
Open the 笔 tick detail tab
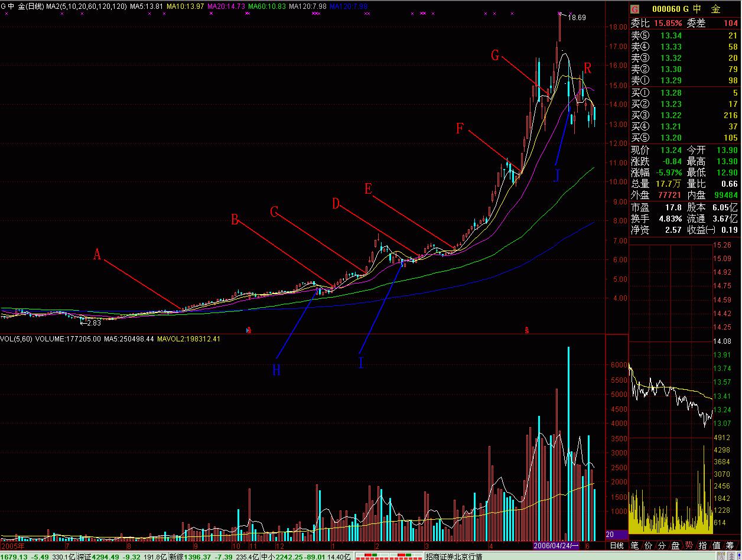pyautogui.click(x=634, y=545)
